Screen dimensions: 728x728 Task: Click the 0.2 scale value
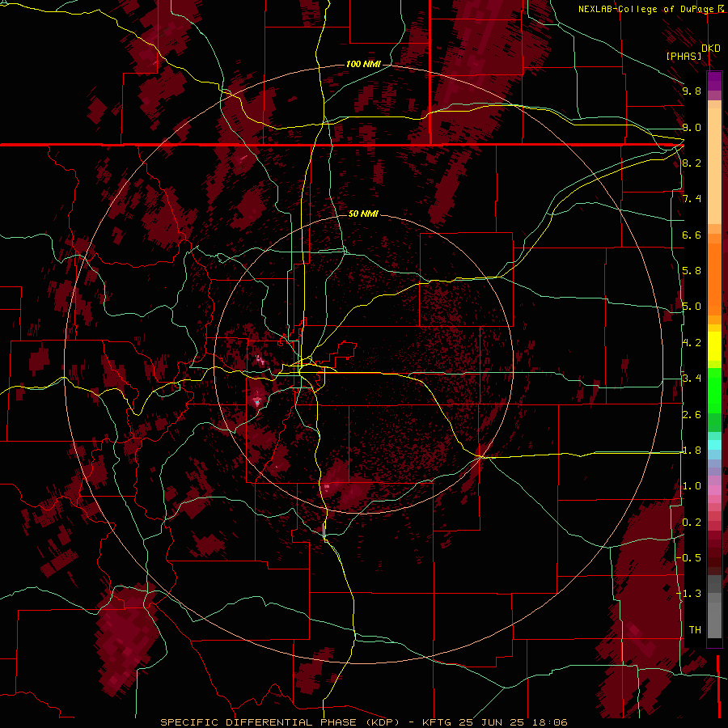pos(692,523)
